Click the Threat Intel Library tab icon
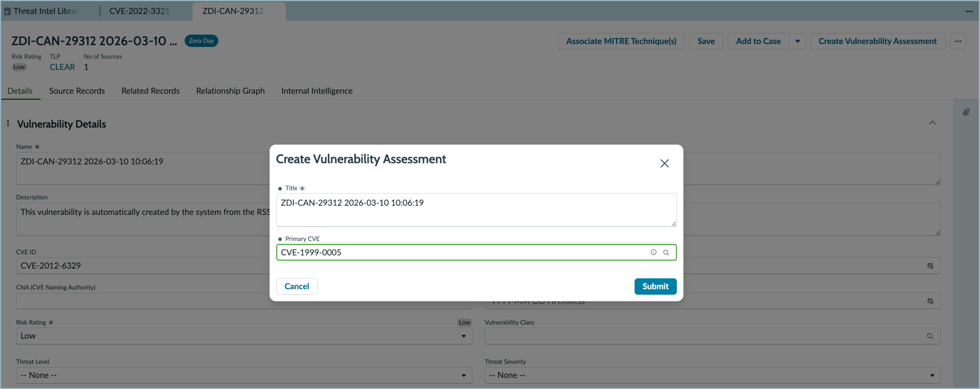 (x=7, y=11)
